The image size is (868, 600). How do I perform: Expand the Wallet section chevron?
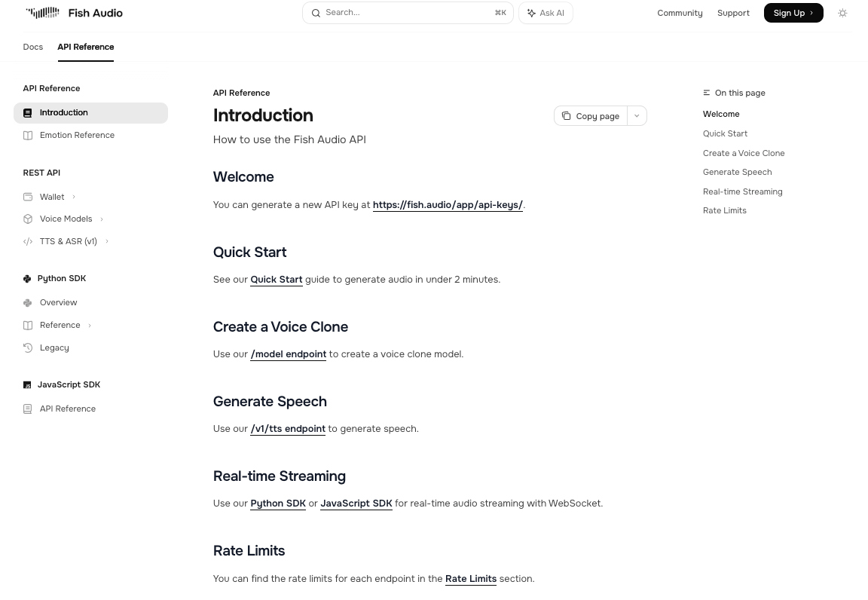click(74, 197)
